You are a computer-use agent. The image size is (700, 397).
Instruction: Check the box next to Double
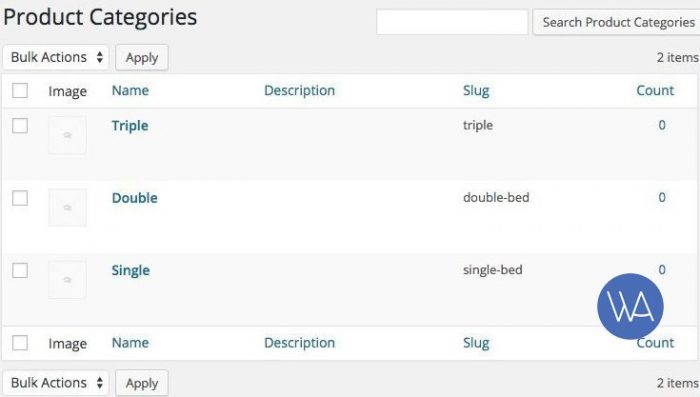click(x=20, y=198)
